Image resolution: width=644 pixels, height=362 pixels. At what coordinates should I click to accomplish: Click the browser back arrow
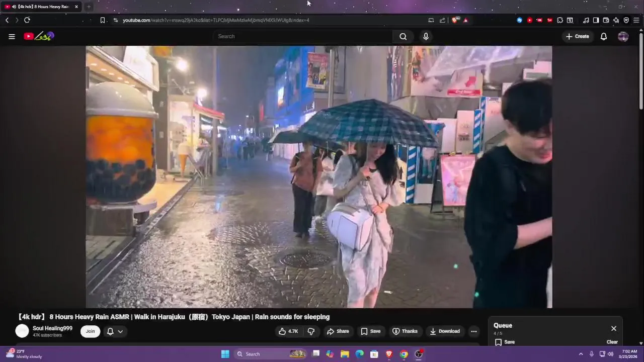point(7,20)
